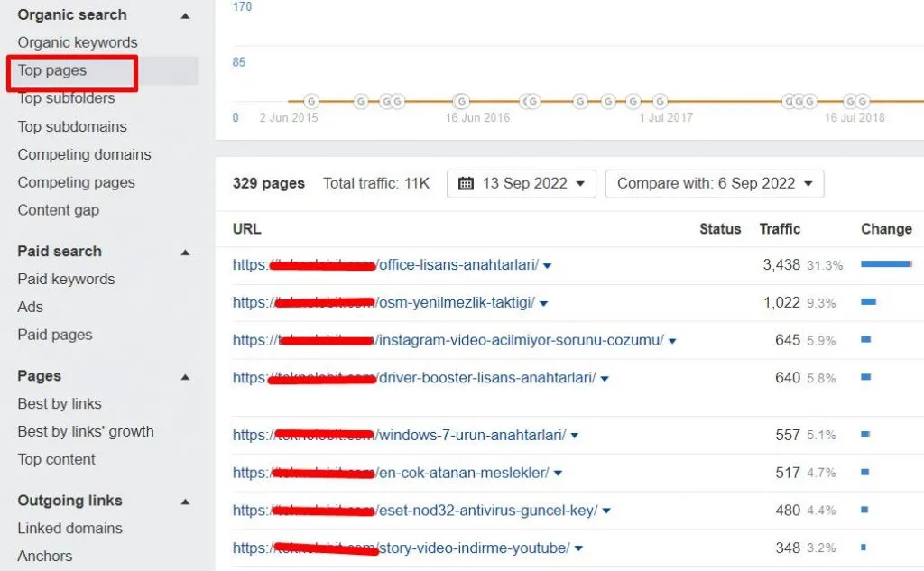Open Organic keywords report

78,42
